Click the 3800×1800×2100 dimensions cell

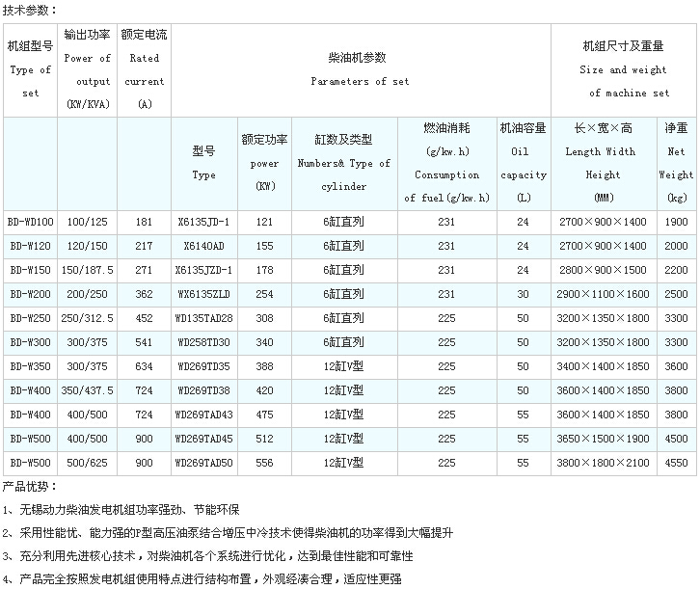tap(605, 464)
